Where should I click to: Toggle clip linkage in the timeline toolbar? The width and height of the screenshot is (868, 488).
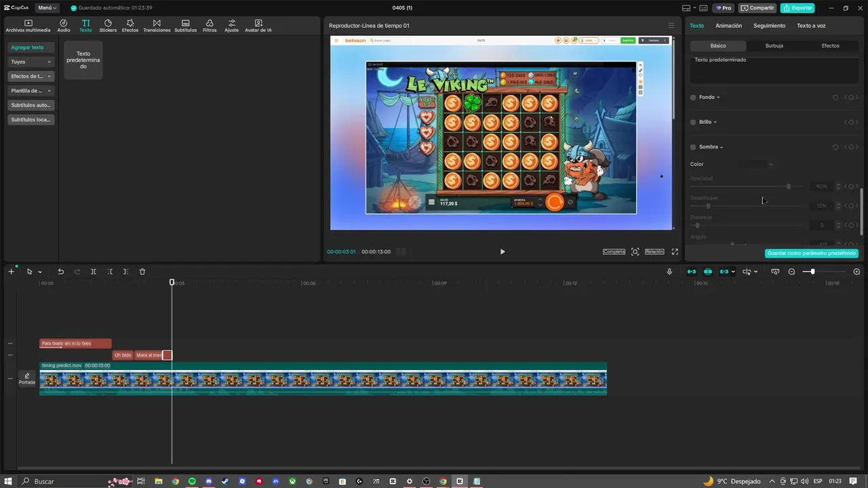[x=724, y=272]
